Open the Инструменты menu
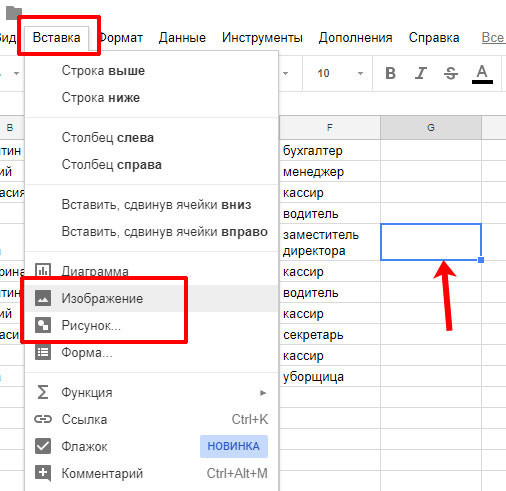This screenshot has height=491, width=506. pyautogui.click(x=262, y=37)
